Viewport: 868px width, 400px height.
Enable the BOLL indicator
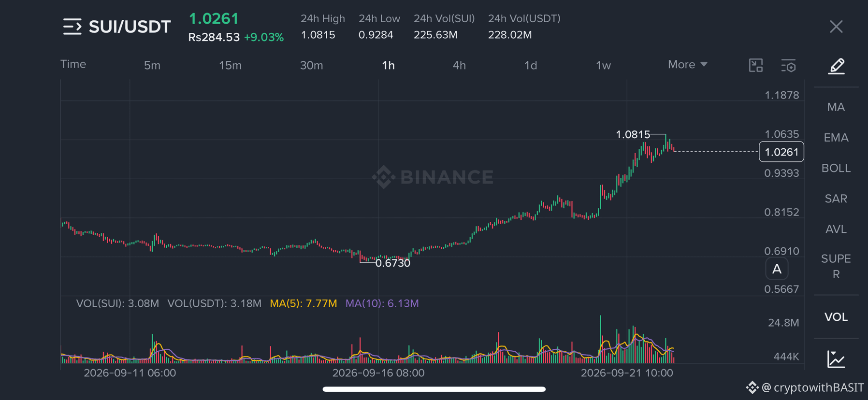pos(836,168)
